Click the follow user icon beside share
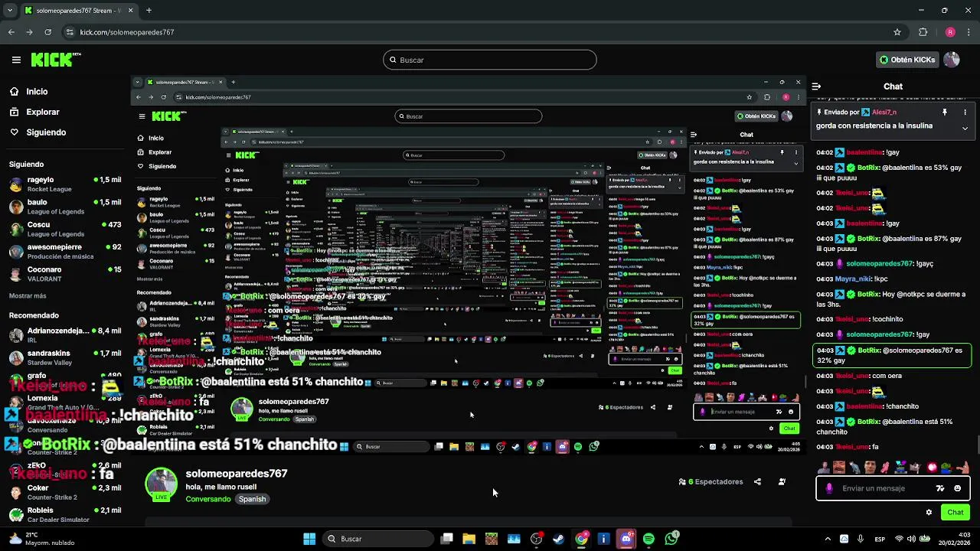Image resolution: width=980 pixels, height=551 pixels. [782, 481]
